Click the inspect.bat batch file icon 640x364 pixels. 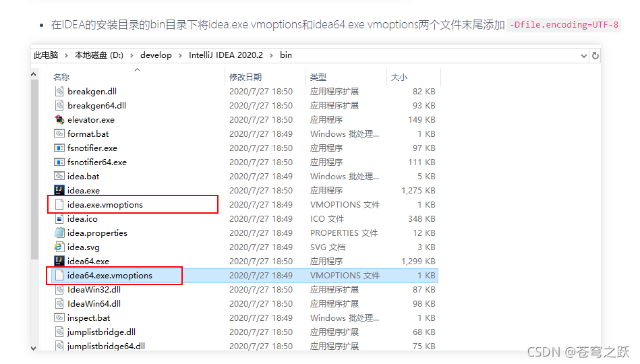click(59, 318)
